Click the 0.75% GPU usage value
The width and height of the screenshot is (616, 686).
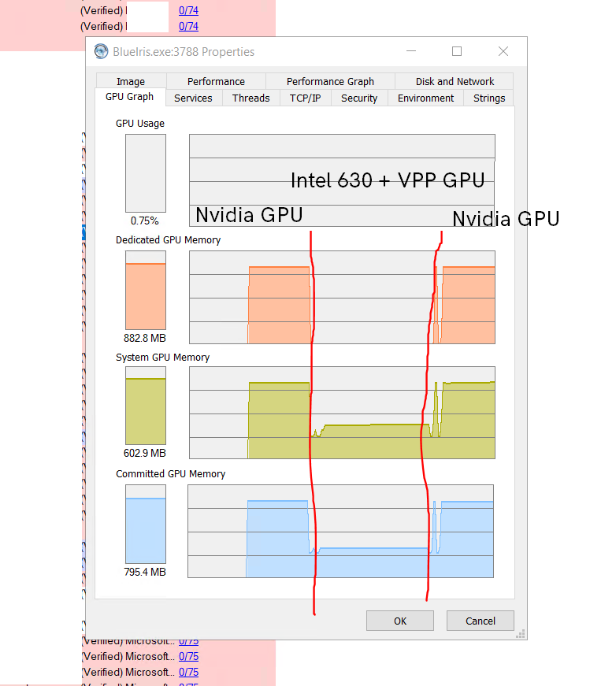click(144, 221)
